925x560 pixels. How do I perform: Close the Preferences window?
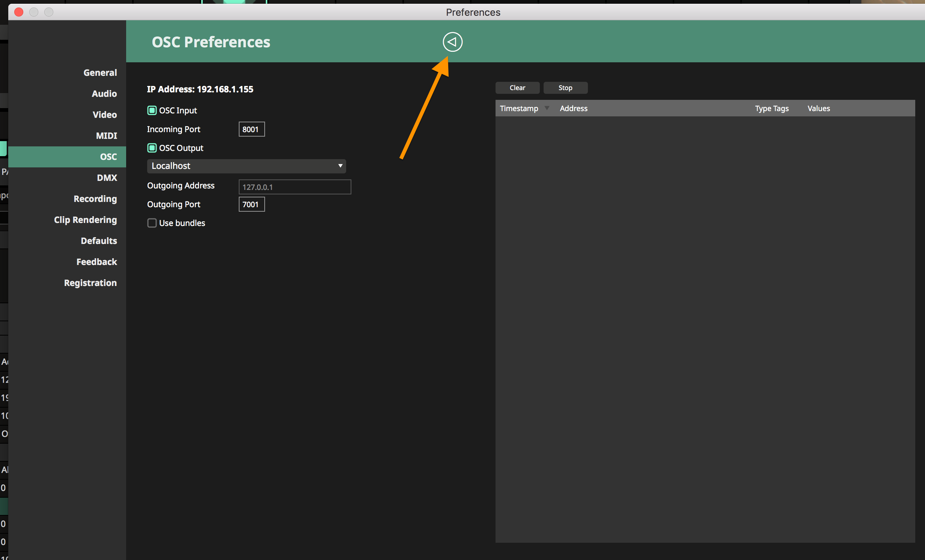click(19, 12)
